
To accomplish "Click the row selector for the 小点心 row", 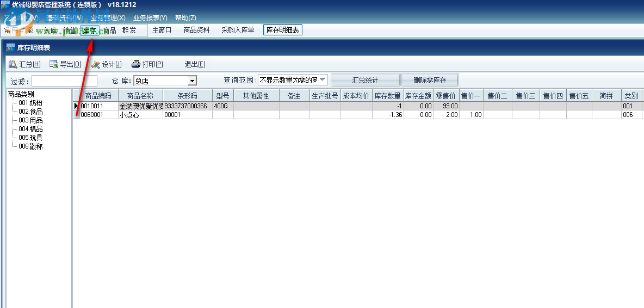I will tap(76, 115).
